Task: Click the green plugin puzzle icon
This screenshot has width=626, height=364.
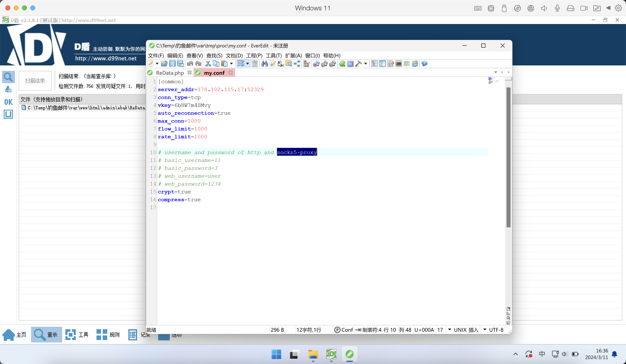Action: 342,64
